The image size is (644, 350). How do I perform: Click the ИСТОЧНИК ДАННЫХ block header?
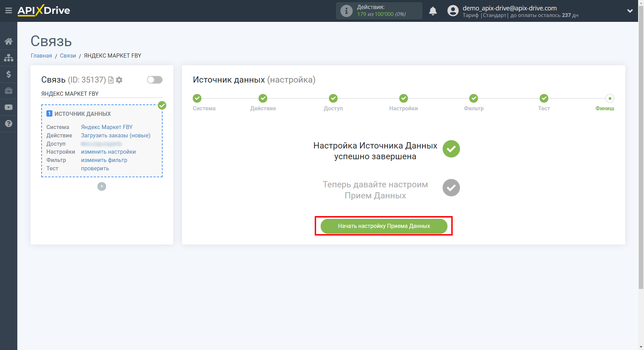tap(82, 114)
